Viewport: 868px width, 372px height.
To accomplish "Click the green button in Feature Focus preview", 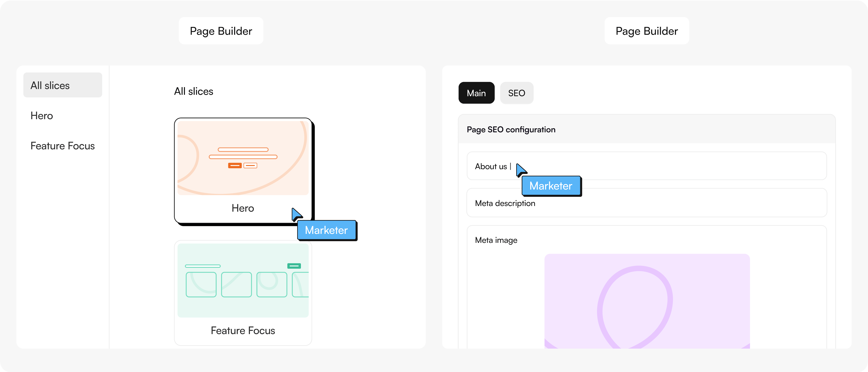I will click(x=294, y=266).
